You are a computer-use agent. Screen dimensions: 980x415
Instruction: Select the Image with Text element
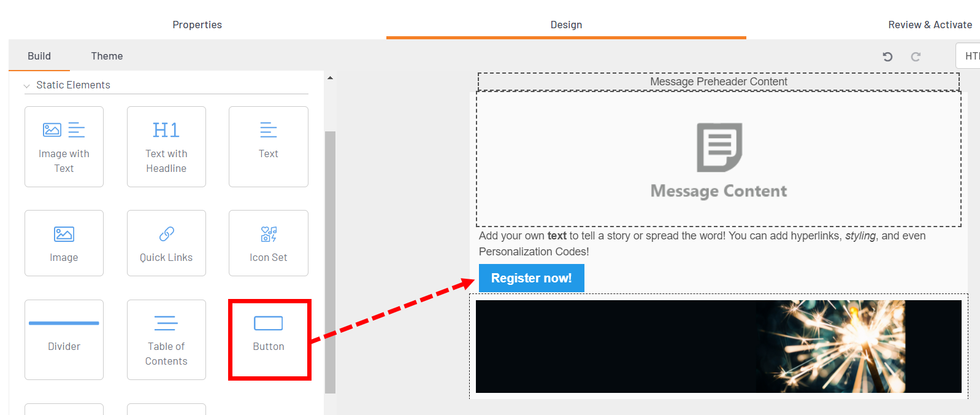tap(64, 147)
